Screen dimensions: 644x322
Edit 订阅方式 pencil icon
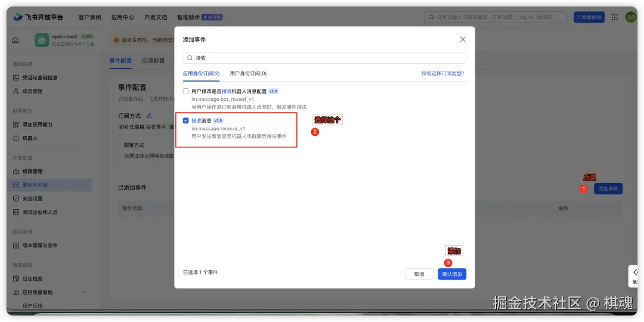(x=150, y=116)
